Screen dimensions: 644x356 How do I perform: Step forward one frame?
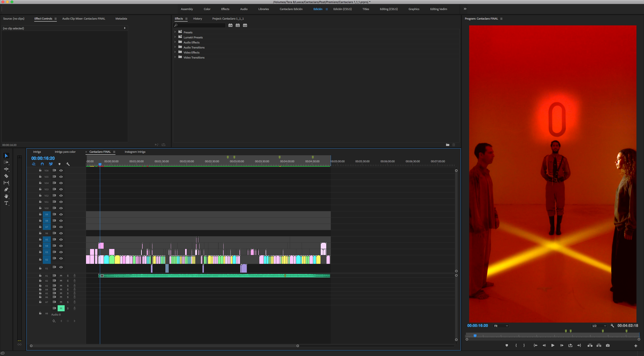tap(562, 345)
